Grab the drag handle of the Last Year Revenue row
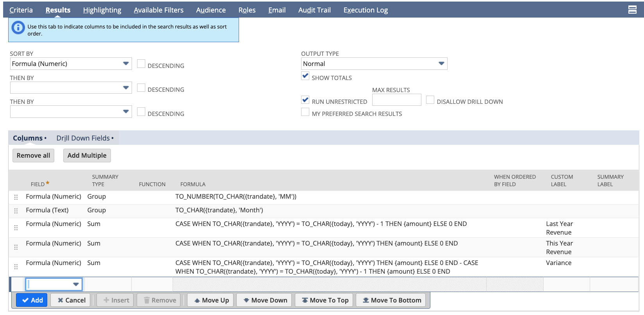 click(x=16, y=228)
